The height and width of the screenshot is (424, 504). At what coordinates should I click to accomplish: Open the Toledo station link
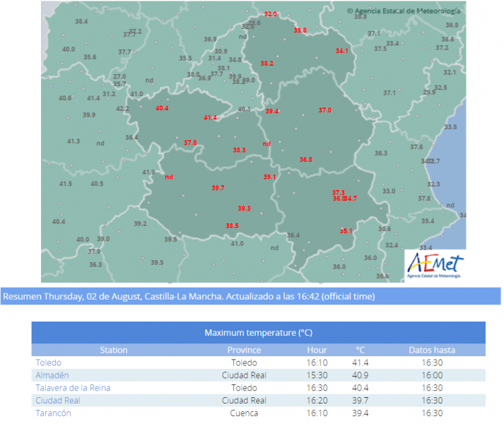click(x=48, y=363)
